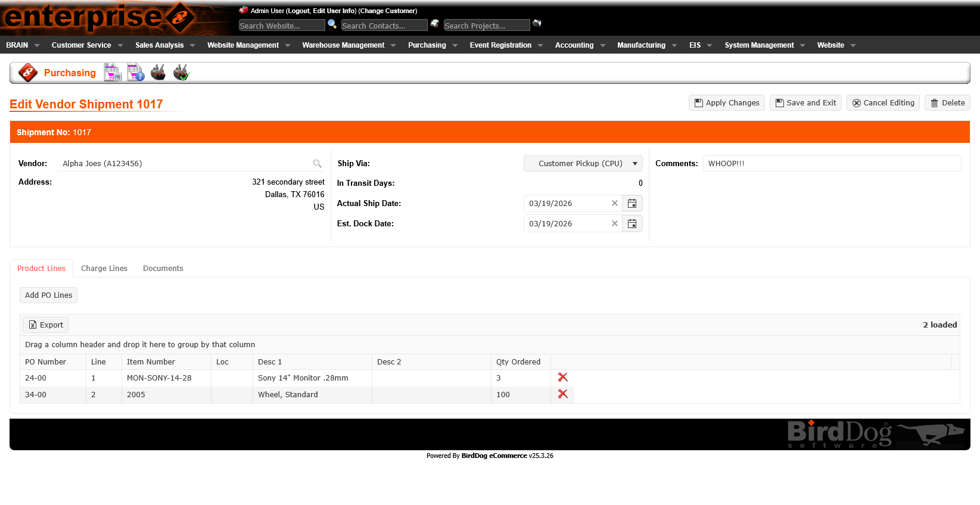The height and width of the screenshot is (505, 980).
Task: Click the BirdDog Software logo in footer
Action: click(x=876, y=434)
